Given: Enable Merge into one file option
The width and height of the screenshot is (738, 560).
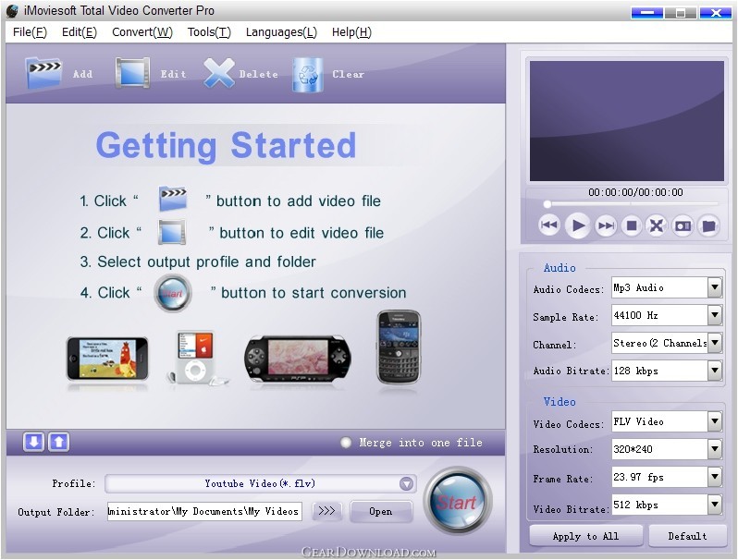Looking at the screenshot, I should 346,443.
